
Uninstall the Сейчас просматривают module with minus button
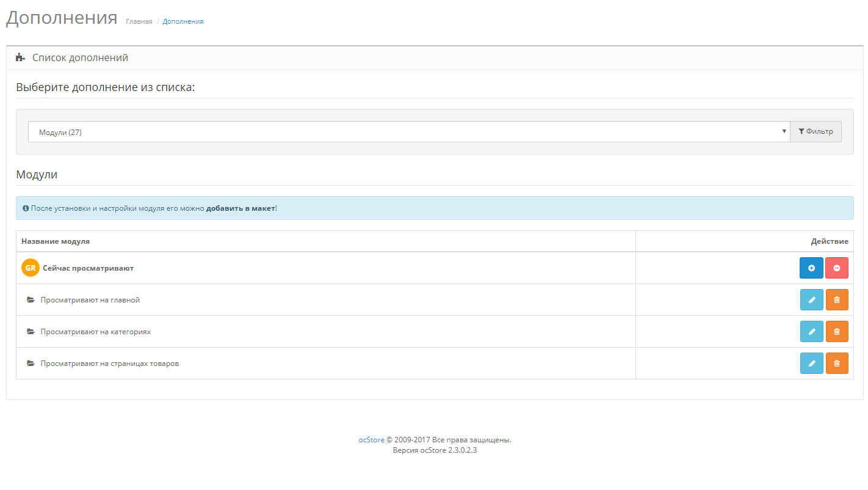(x=836, y=268)
